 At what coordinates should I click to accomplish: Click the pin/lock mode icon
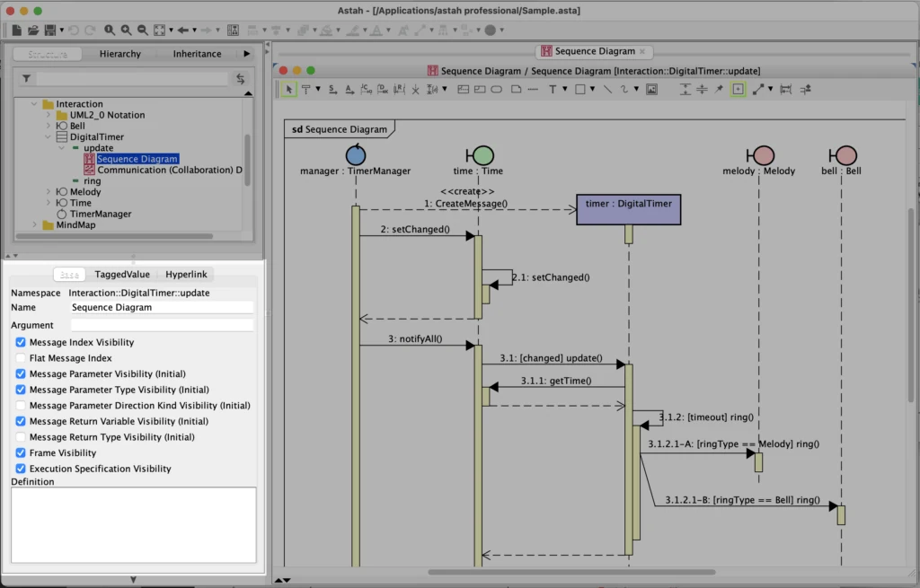coord(719,89)
